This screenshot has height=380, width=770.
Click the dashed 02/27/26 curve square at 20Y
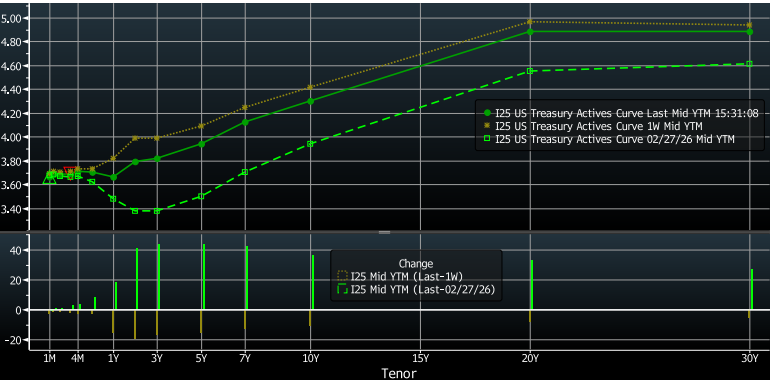click(x=530, y=71)
